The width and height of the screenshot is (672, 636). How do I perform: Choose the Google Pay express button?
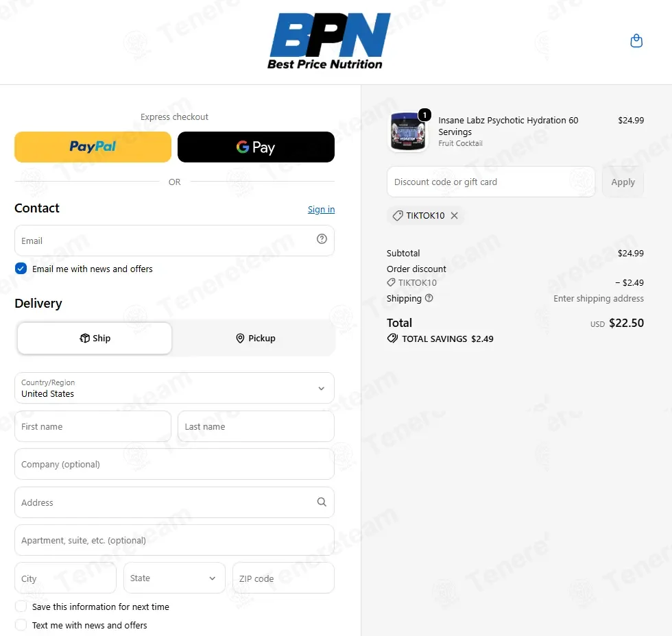click(256, 147)
